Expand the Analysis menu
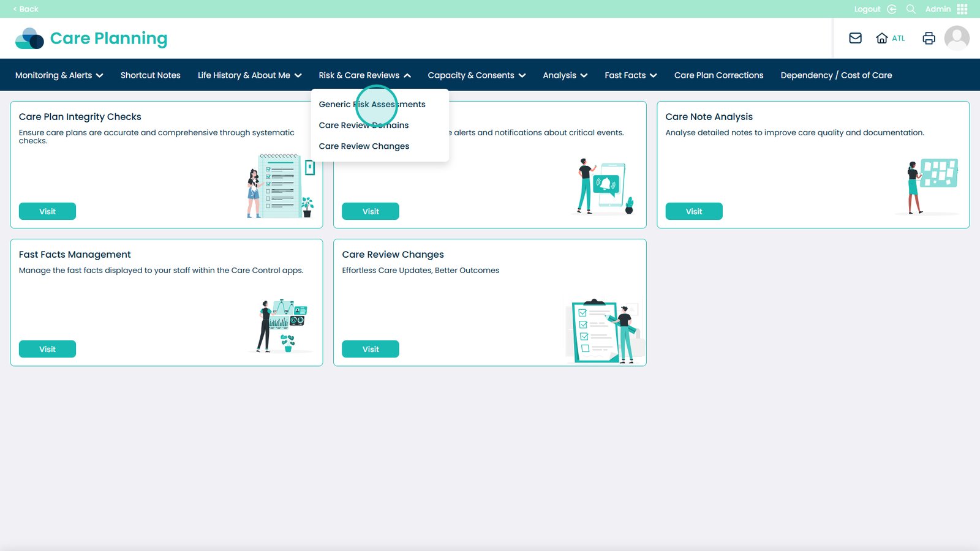Screen dimensions: 980x551 [565, 75]
